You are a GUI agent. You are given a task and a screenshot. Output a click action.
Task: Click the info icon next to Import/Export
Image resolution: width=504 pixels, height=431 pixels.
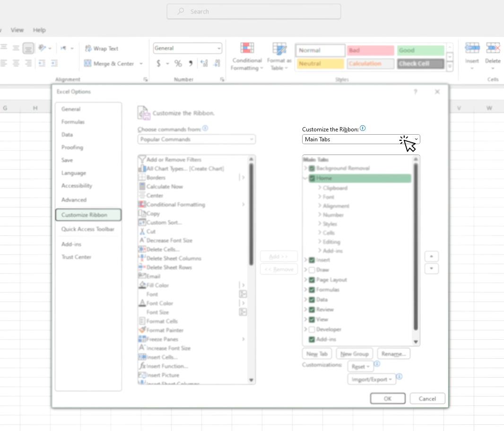(399, 376)
